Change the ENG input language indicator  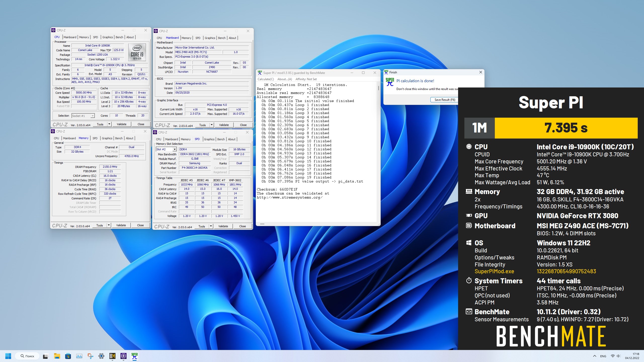603,356
